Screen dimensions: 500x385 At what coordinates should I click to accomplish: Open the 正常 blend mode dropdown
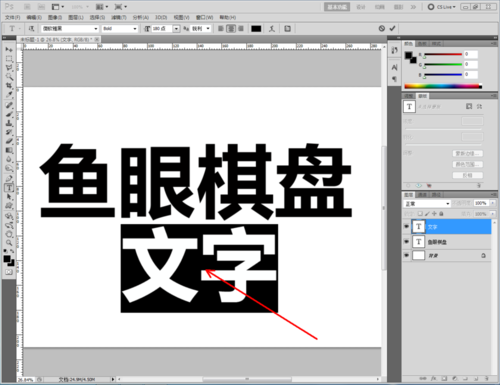point(427,203)
